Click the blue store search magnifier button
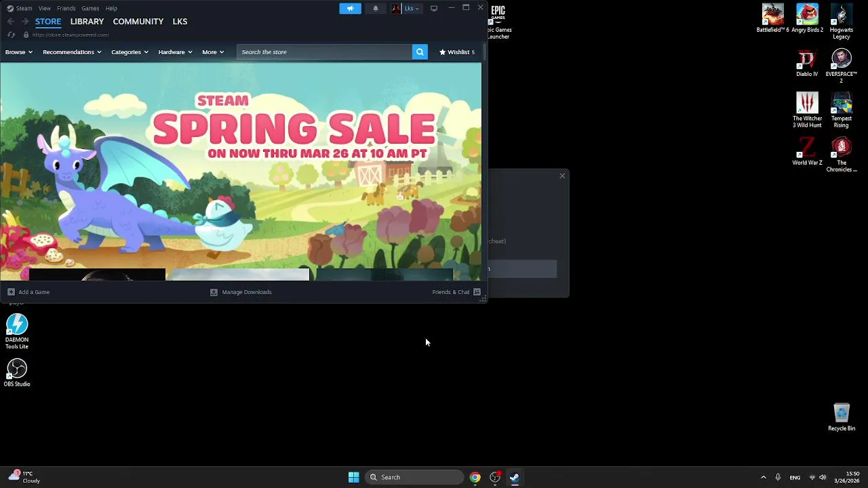868x488 pixels. coord(420,52)
